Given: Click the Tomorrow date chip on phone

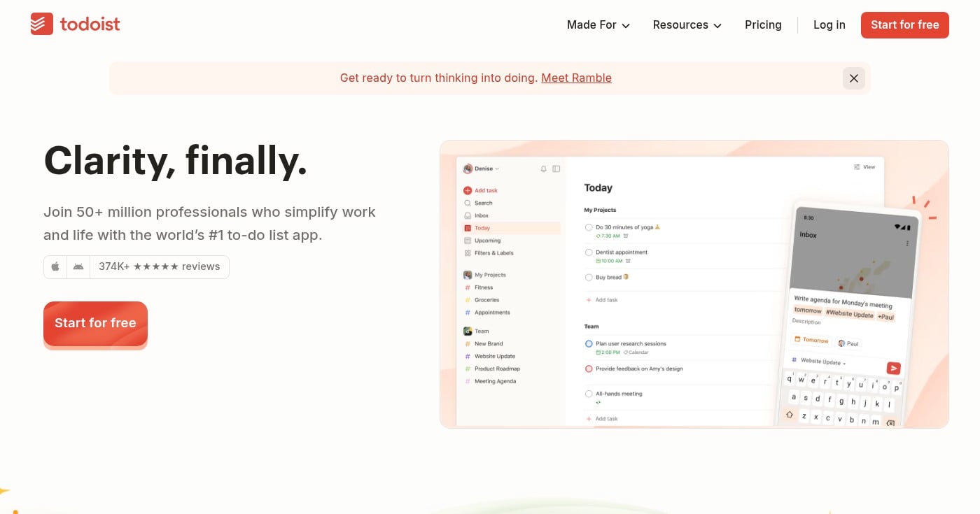Looking at the screenshot, I should pyautogui.click(x=811, y=340).
